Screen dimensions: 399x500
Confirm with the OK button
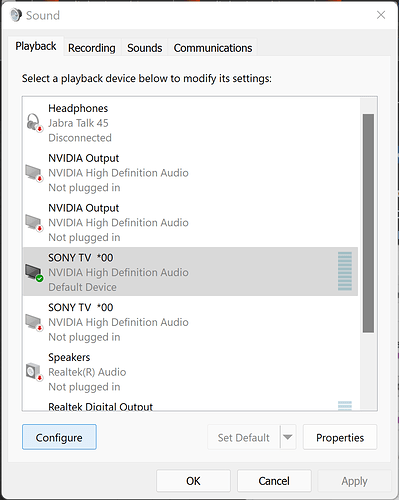tap(193, 481)
